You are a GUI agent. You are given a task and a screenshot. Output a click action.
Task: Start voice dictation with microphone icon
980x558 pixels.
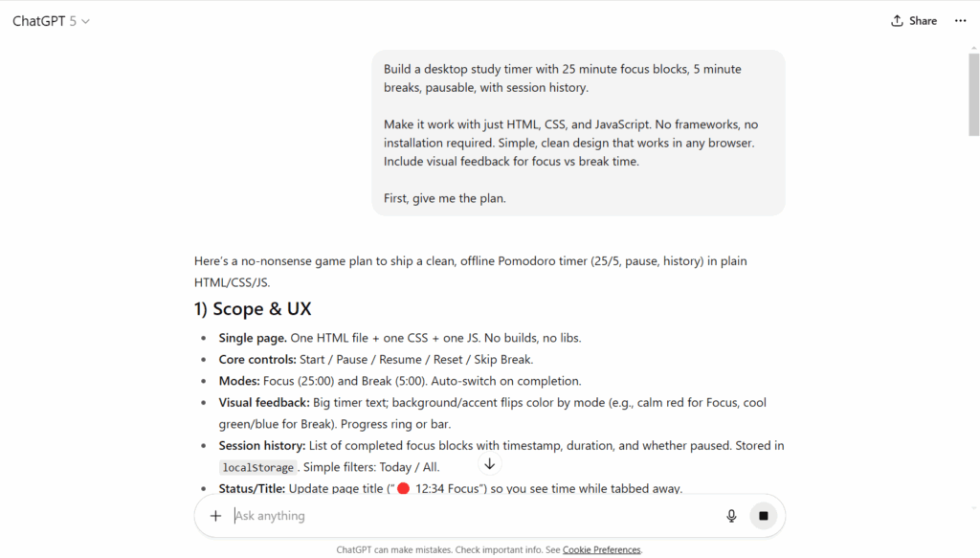[x=731, y=516]
